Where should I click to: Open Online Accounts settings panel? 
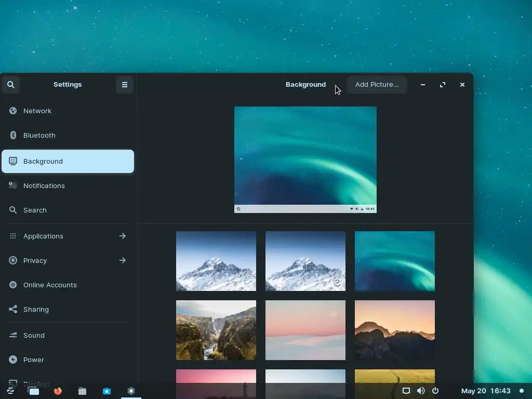(x=68, y=285)
